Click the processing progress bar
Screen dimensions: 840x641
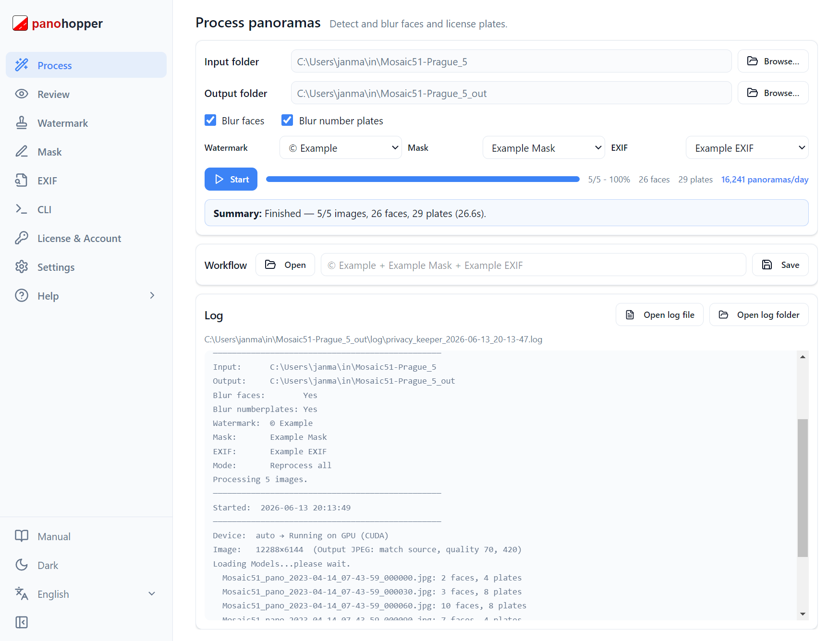423,179
